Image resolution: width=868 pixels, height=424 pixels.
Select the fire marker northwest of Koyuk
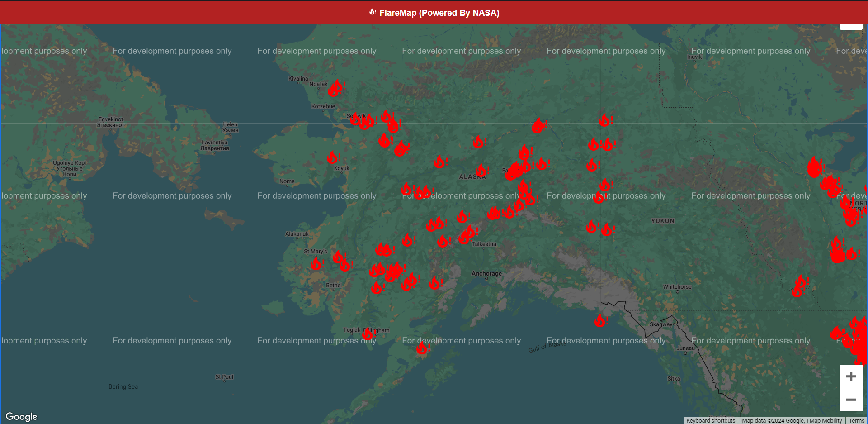coord(333,157)
